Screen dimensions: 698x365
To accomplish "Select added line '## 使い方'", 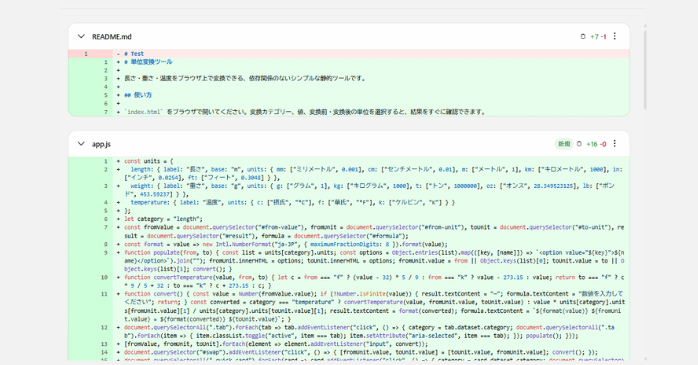I will (349, 95).
